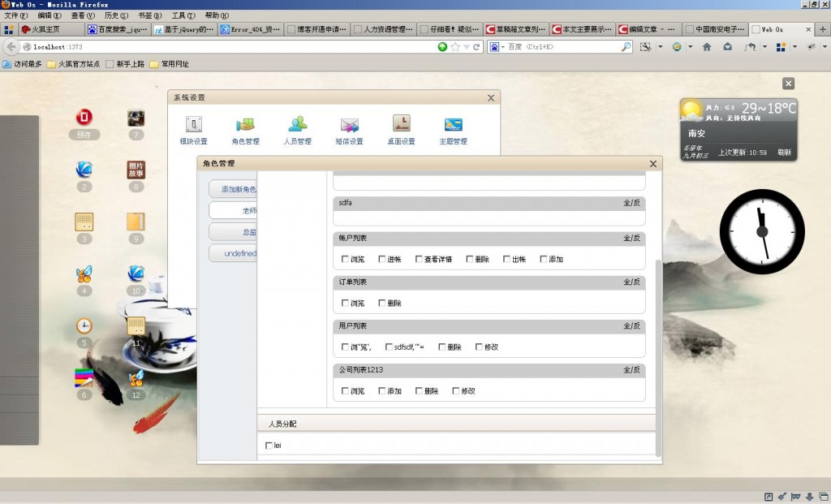Open 书签 menu

point(150,15)
